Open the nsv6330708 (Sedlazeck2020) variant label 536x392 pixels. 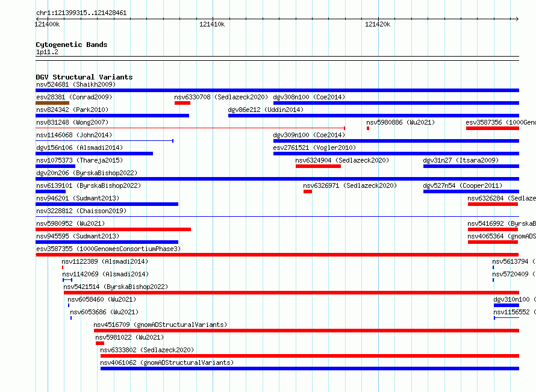[221, 97]
